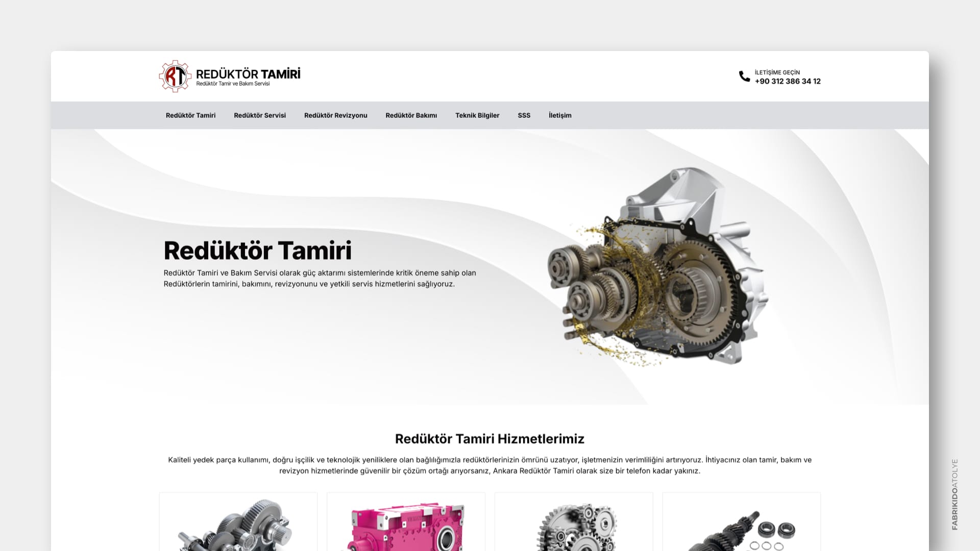Open the Teknik Bilgiler section

(x=477, y=115)
